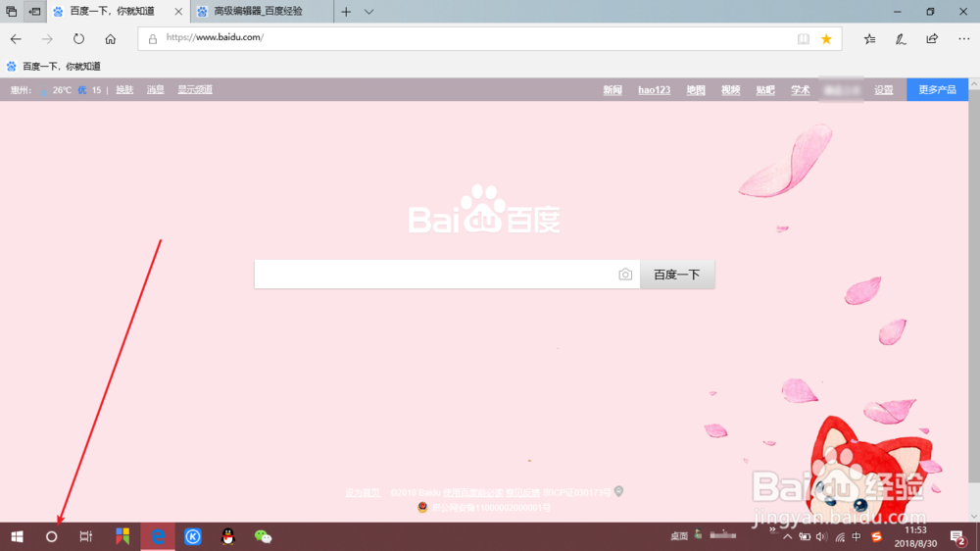Screen dimensions: 980x551
Task: Close the 百度一下 tab
Action: pos(178,11)
